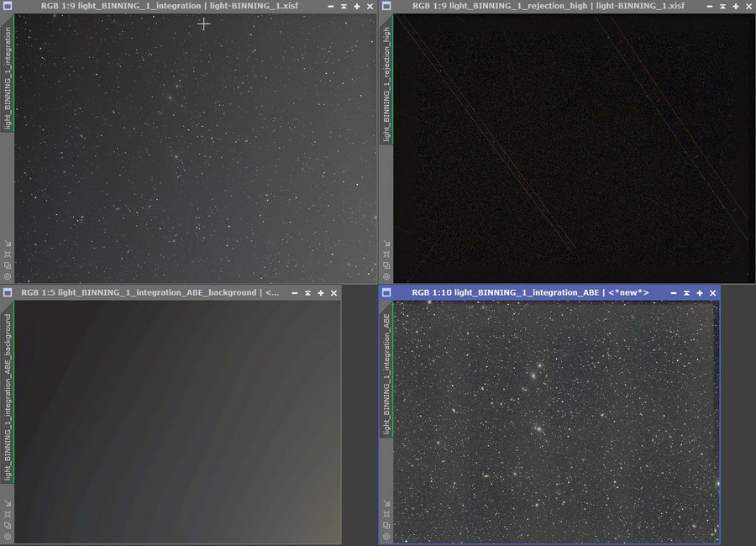
Task: Click concentric circle icon in ABE_background window
Action: [8, 536]
